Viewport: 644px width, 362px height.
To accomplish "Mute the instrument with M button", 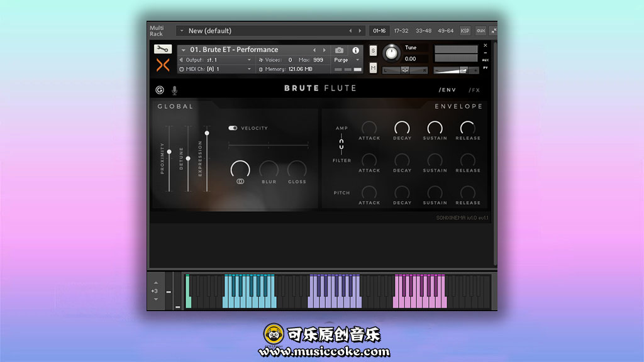I will tap(373, 68).
